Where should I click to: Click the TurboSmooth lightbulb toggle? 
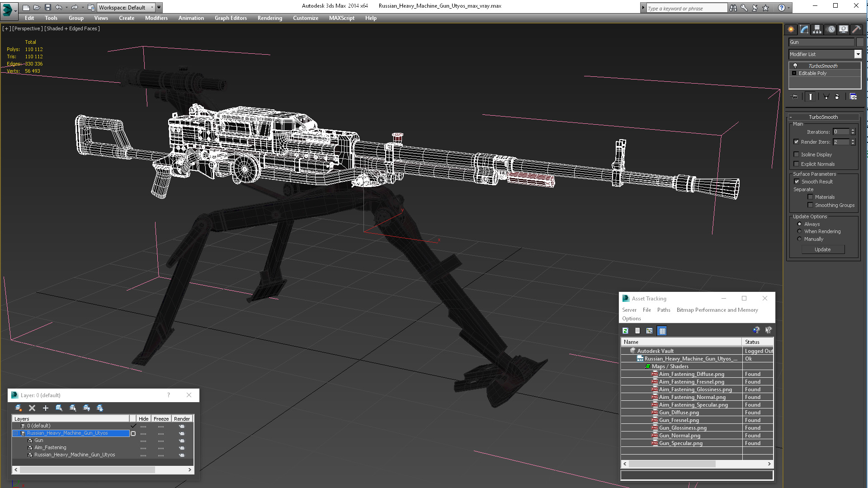point(795,66)
